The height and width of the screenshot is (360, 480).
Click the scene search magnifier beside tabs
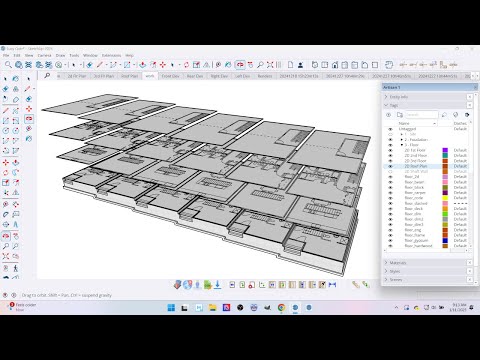[x=47, y=76]
